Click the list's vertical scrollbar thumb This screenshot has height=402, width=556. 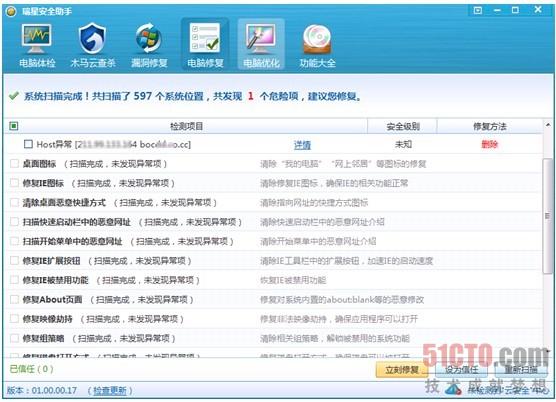click(547, 216)
